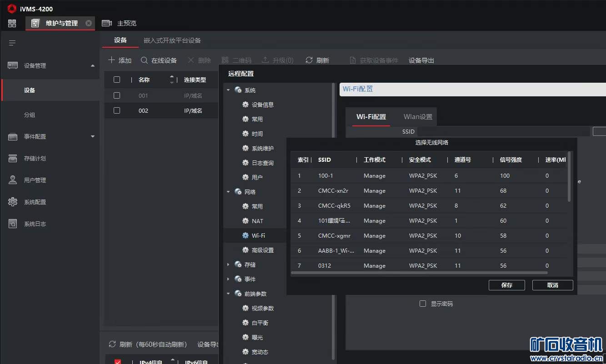Collapse sidebar with the hamburger icon
This screenshot has width=606, height=364.
[12, 43]
